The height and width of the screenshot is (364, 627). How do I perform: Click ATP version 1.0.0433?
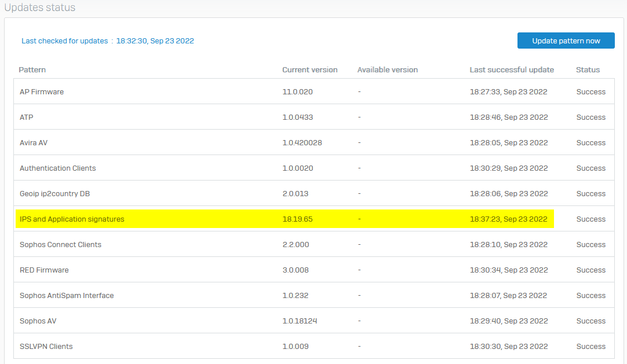click(x=297, y=117)
